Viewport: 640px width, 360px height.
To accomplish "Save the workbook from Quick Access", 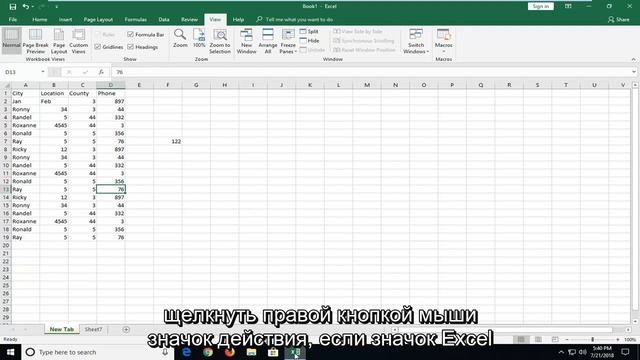I will click(13, 7).
